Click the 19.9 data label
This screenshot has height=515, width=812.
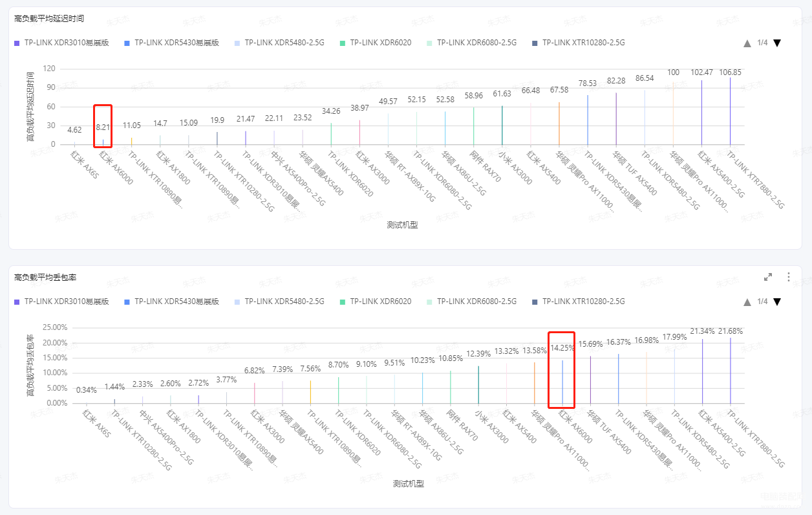[217, 120]
